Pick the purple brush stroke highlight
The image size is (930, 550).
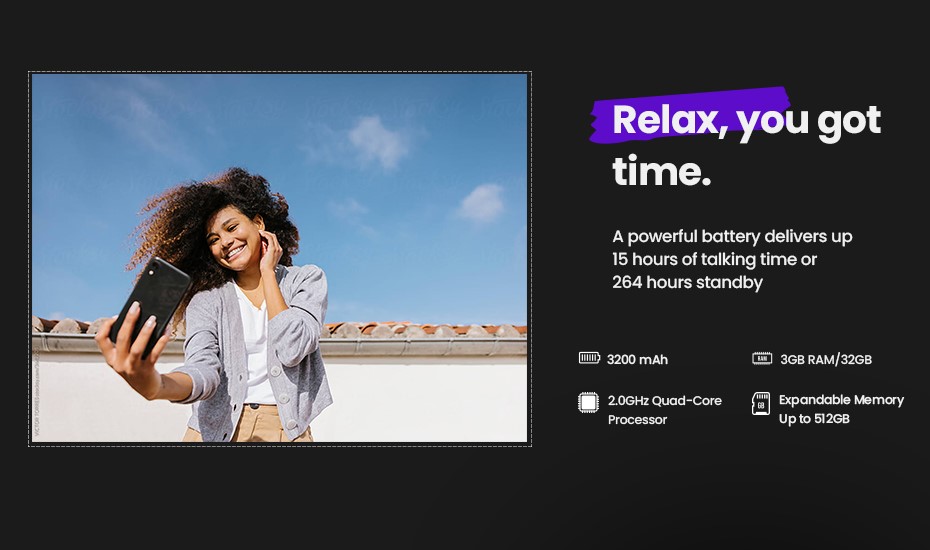(x=689, y=114)
